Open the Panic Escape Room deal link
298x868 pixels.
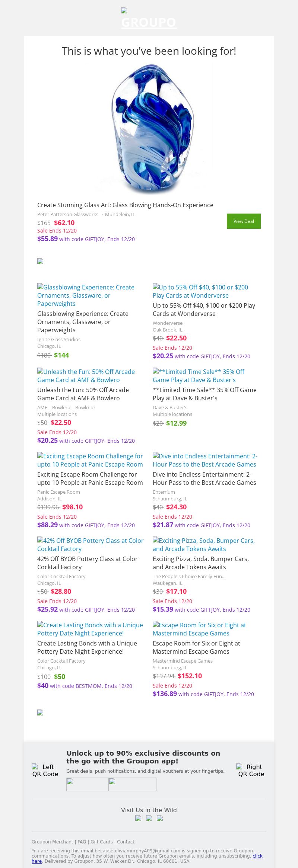click(x=90, y=460)
